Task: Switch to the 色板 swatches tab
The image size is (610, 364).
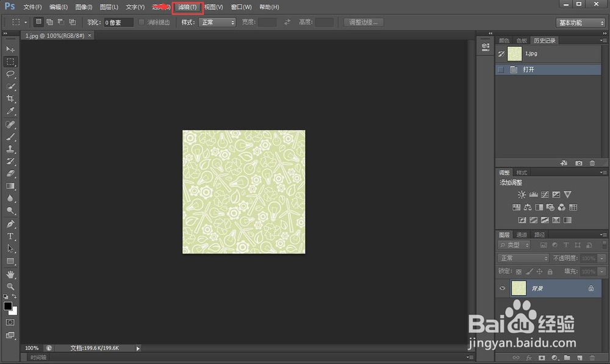Action: click(x=522, y=40)
